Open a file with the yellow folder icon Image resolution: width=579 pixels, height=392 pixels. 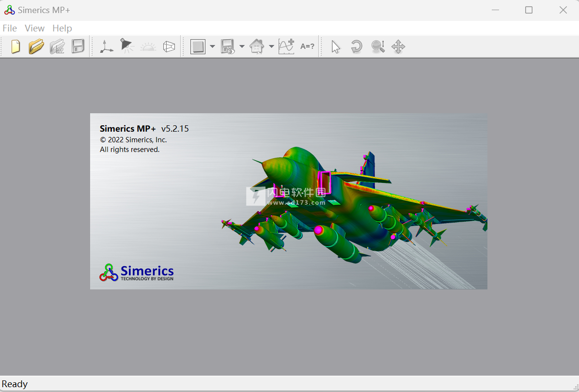[x=36, y=46]
